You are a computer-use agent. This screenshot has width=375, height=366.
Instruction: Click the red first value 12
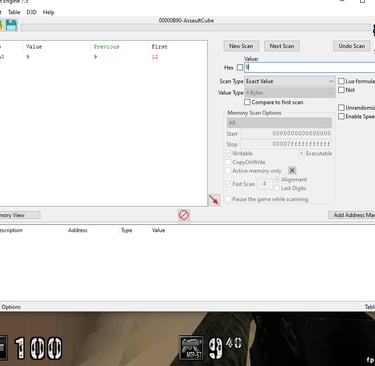point(155,57)
